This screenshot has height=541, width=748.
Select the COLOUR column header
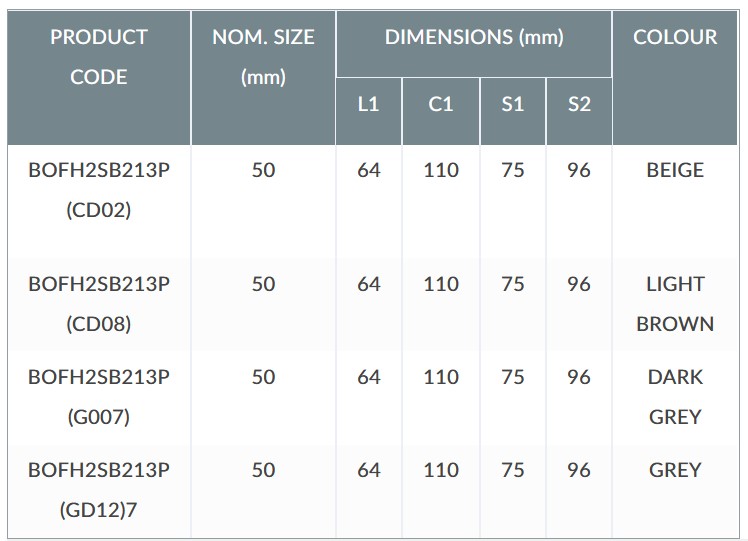pos(675,77)
